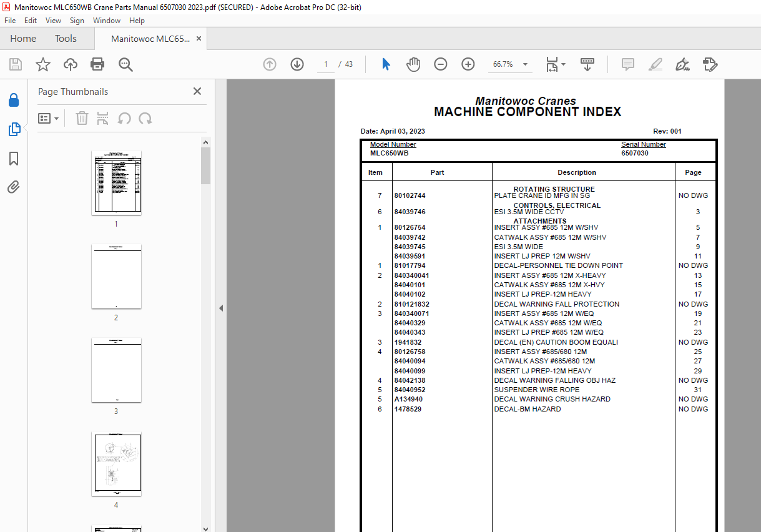Viewport: 761px width, 532px height.
Task: Click the Date: April 03, 2023 text
Action: coord(393,131)
